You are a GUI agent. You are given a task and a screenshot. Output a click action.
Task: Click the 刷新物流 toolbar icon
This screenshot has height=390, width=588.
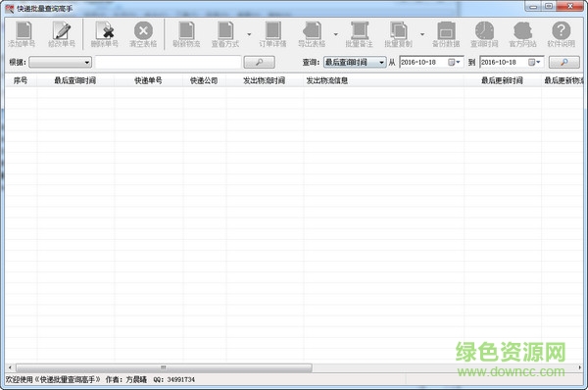tap(186, 34)
